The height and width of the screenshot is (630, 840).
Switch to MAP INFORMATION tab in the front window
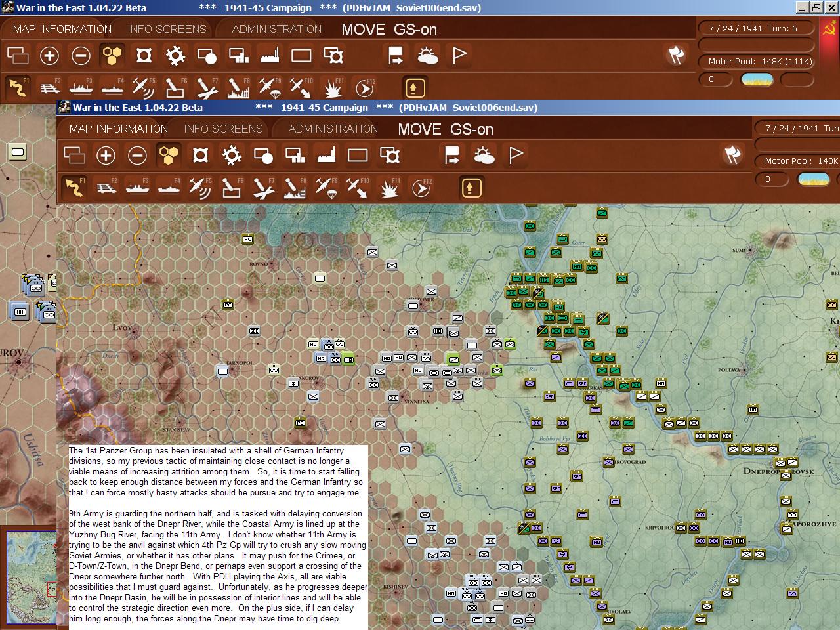point(119,129)
